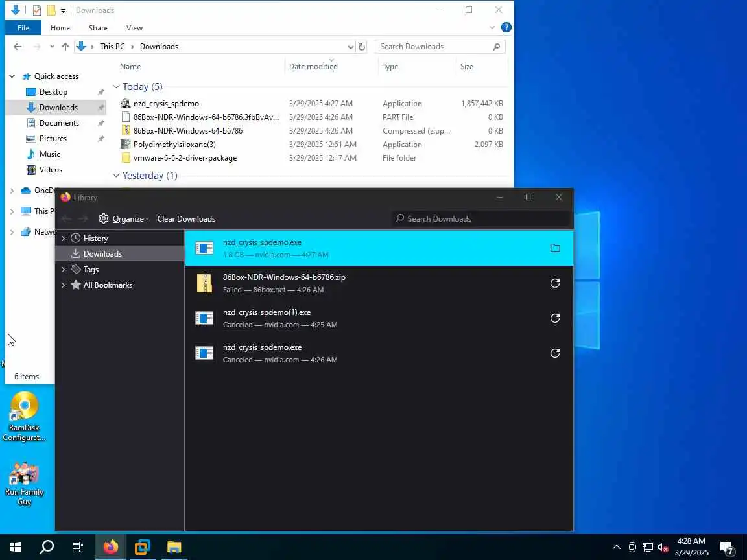
Task: Select Downloads in Library sidebar
Action: (x=120, y=254)
